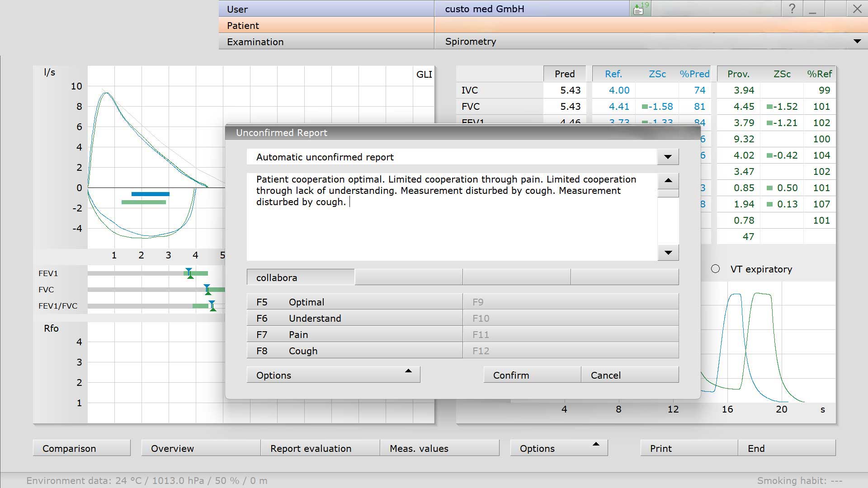Viewport: 868px width, 488px height.
Task: Open the Comparison view
Action: tap(81, 448)
